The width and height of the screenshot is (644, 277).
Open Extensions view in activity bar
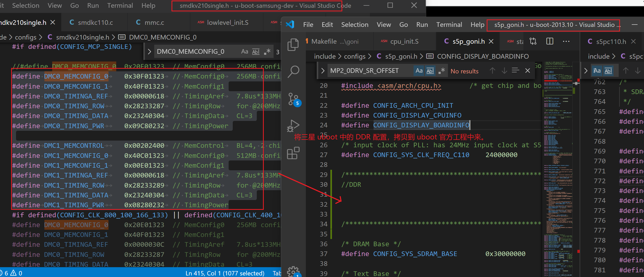coord(293,153)
